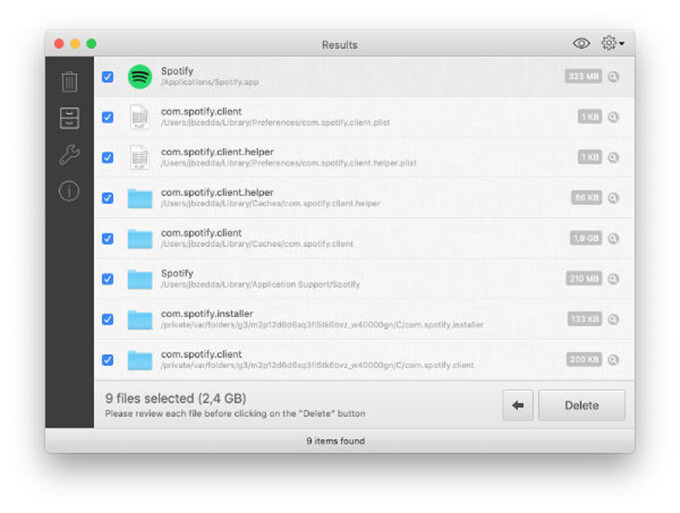Click the com.spotify.client.helper plist file icon

point(140,157)
